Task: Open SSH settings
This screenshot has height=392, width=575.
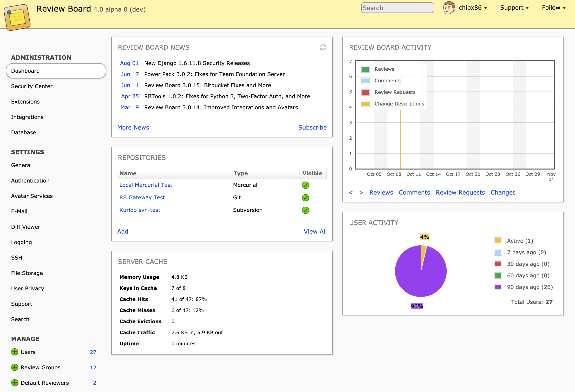Action: tap(17, 258)
